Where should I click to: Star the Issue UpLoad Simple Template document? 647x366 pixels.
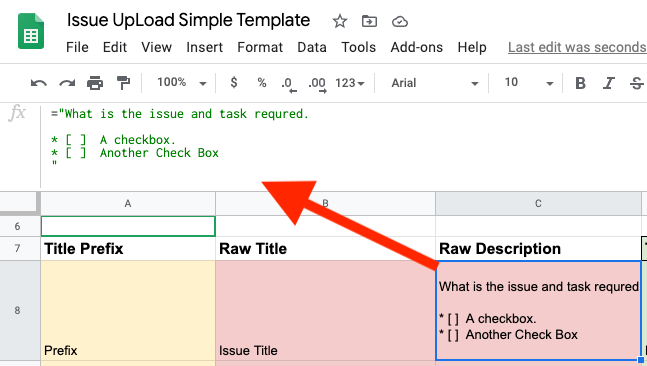tap(340, 21)
